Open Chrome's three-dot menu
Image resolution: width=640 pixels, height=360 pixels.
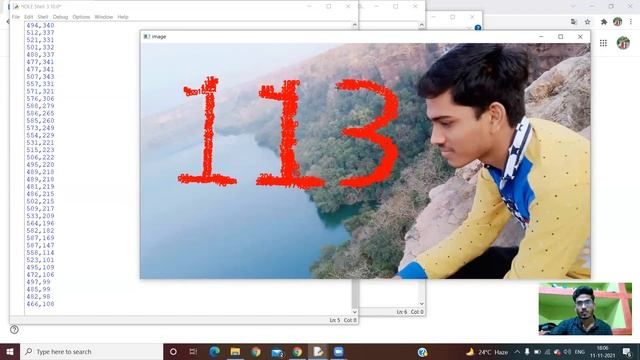631,22
